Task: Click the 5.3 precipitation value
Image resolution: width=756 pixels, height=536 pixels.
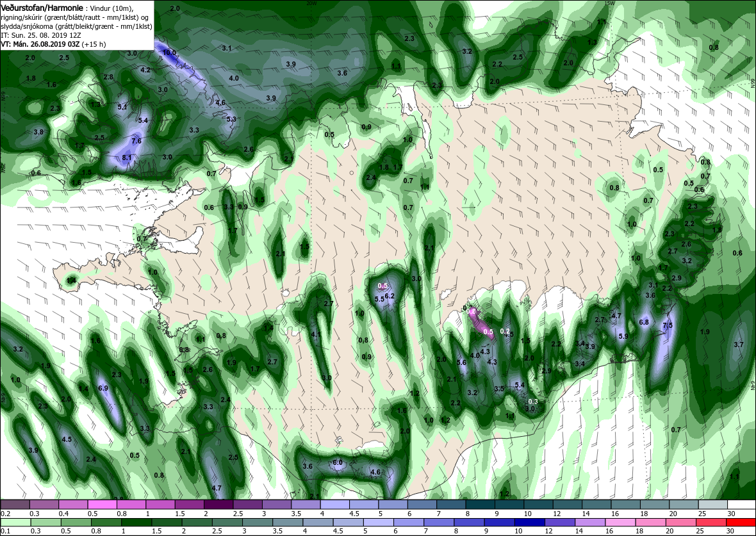Action: coord(231,119)
